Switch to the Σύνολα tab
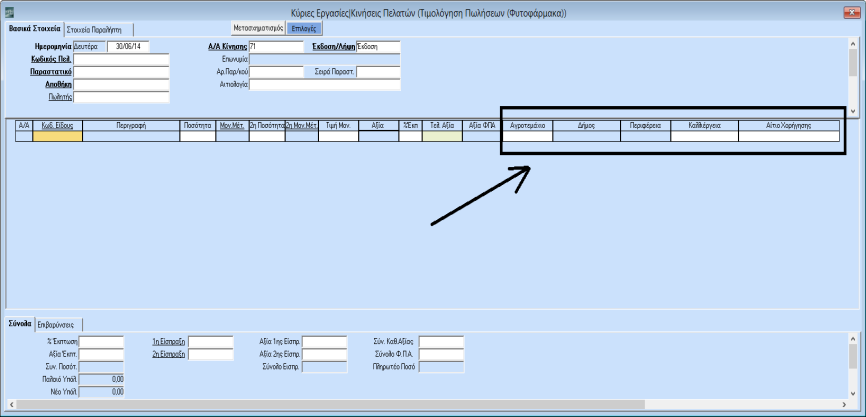The image size is (866, 417). [20, 324]
